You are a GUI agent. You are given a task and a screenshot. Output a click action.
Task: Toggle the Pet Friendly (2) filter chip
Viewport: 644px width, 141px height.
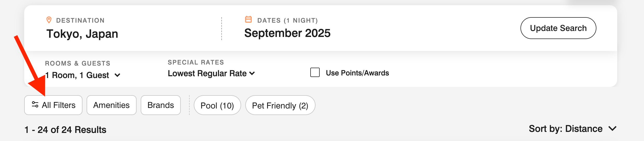pos(280,105)
